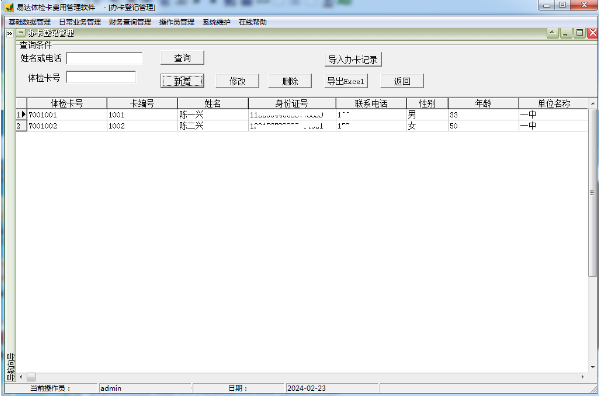Image resolution: width=599 pixels, height=398 pixels.
Task: Click the vertical scrollbar thumb
Action: point(593,192)
